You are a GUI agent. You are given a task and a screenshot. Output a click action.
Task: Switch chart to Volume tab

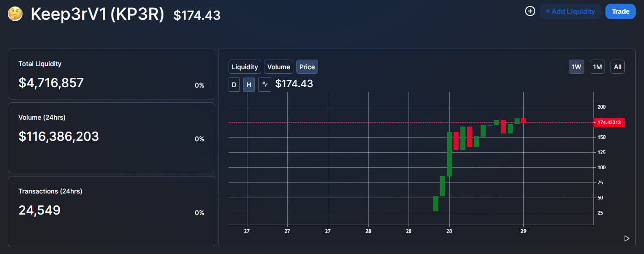pos(279,67)
